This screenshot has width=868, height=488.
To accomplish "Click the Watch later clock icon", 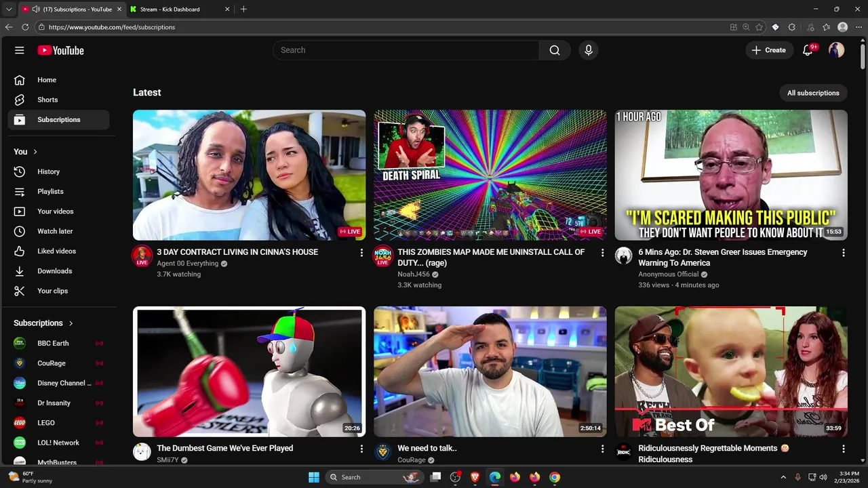I will pos(20,231).
